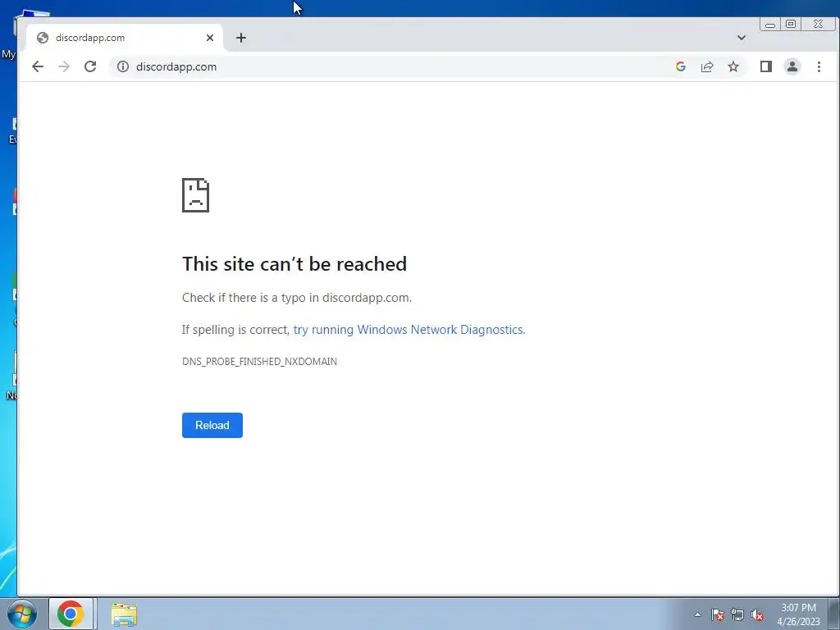The image size is (840, 630).
Task: View site information icon in address bar
Action: point(123,66)
